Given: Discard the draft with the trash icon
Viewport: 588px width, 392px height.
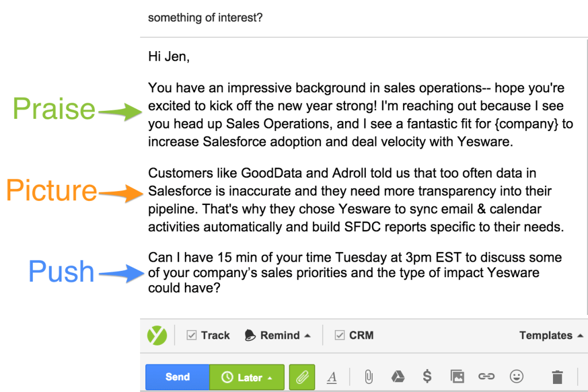Looking at the screenshot, I should pos(557,377).
